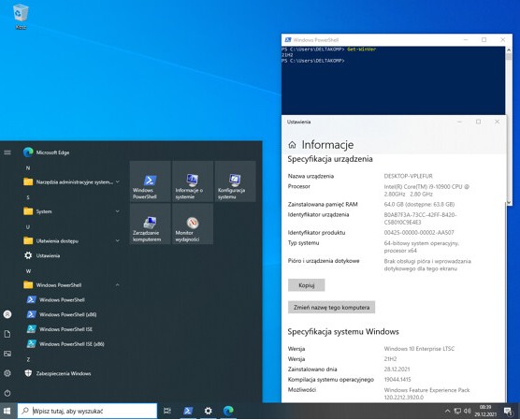520x420 pixels.
Task: Click the Windows 10 Enterprise LTSC value
Action: pos(419,349)
